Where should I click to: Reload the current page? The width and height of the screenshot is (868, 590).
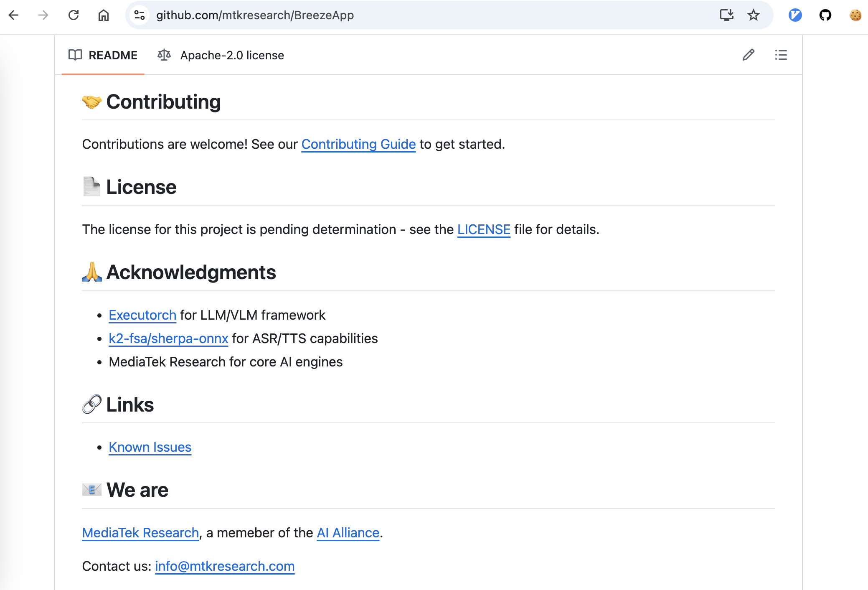(x=74, y=15)
